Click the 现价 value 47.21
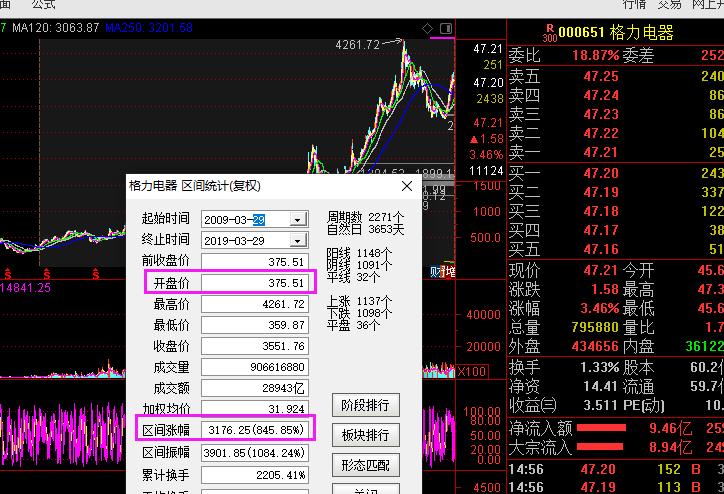This screenshot has width=724, height=494. click(x=601, y=270)
